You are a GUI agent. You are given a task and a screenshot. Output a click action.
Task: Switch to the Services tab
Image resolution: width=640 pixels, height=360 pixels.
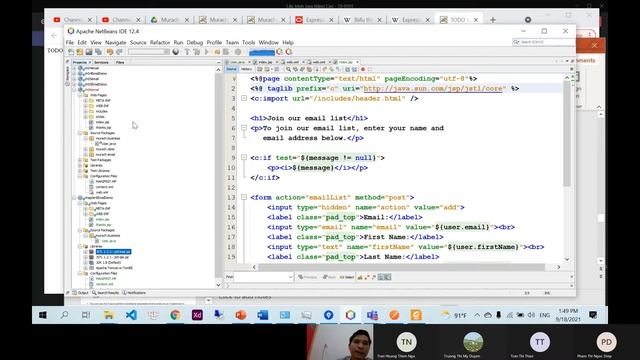(x=101, y=62)
